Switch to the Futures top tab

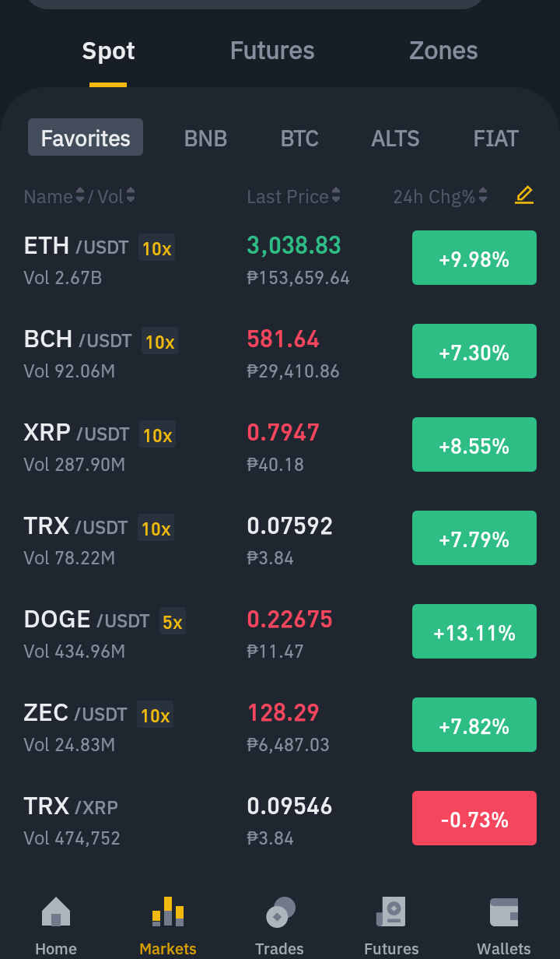point(272,51)
